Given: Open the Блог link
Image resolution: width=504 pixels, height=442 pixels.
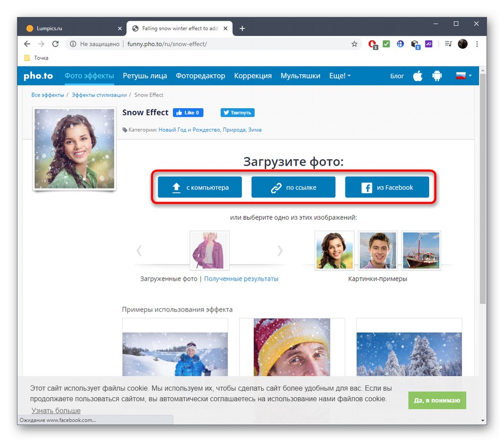Looking at the screenshot, I should point(397,76).
